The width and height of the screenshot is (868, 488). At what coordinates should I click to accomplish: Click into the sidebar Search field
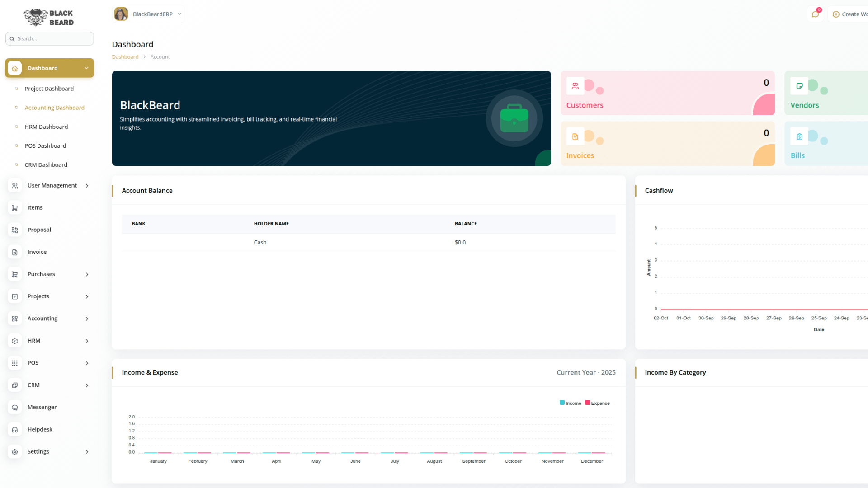[x=53, y=39]
